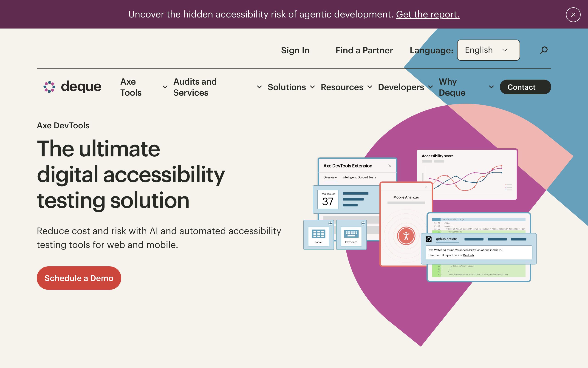Open the 'Get the report.' link

(428, 14)
